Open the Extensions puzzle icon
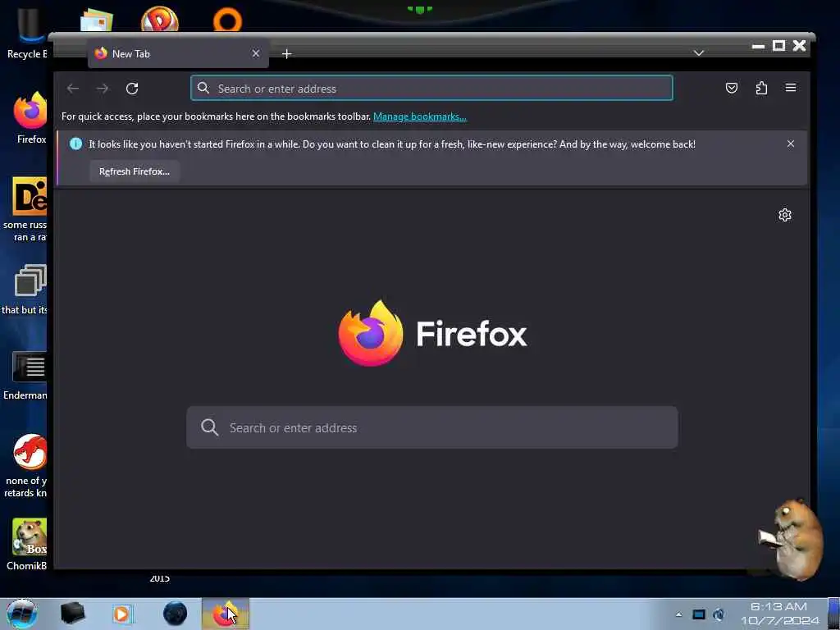The image size is (840, 630). click(761, 88)
